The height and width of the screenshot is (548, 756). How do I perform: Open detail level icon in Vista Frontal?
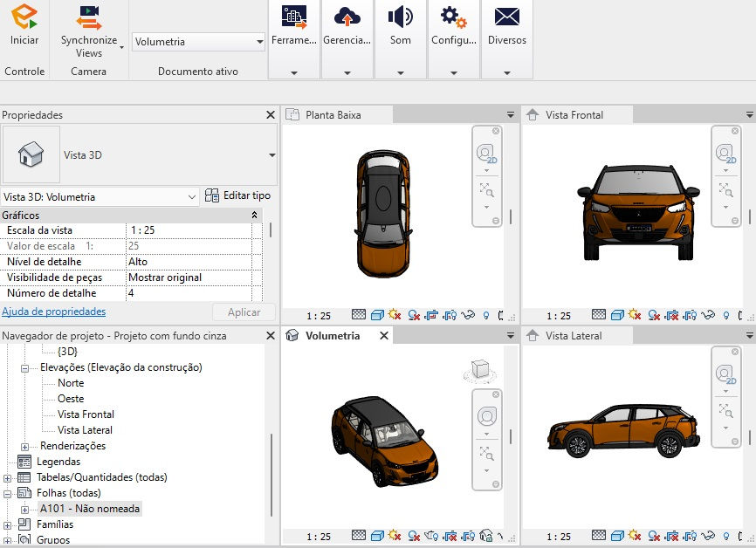click(x=599, y=315)
